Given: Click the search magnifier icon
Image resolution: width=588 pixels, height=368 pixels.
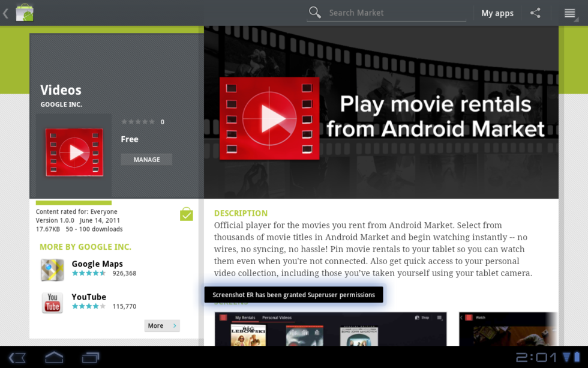Looking at the screenshot, I should 315,13.
